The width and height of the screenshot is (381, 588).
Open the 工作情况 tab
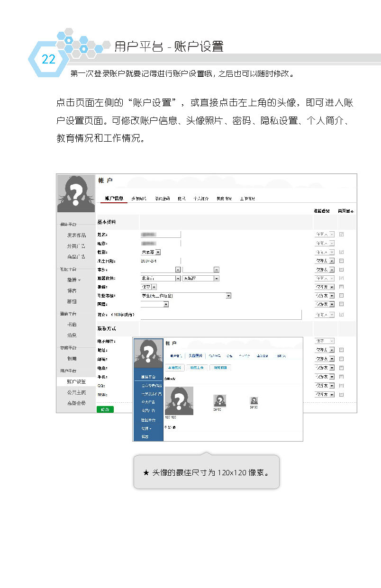[247, 199]
